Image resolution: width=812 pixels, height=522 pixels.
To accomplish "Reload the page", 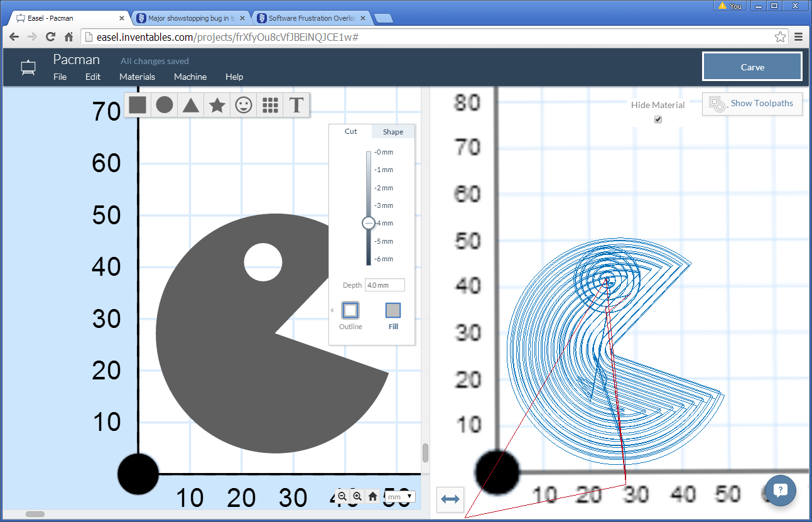I will point(51,37).
